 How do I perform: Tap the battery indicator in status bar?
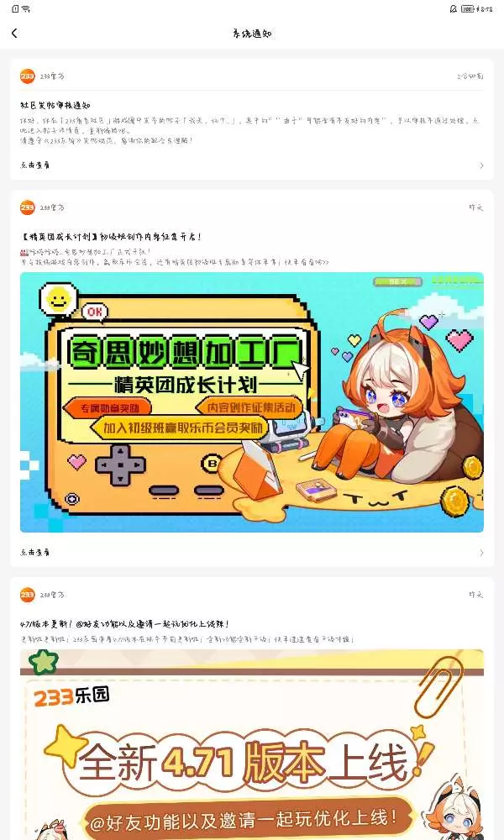point(468,9)
